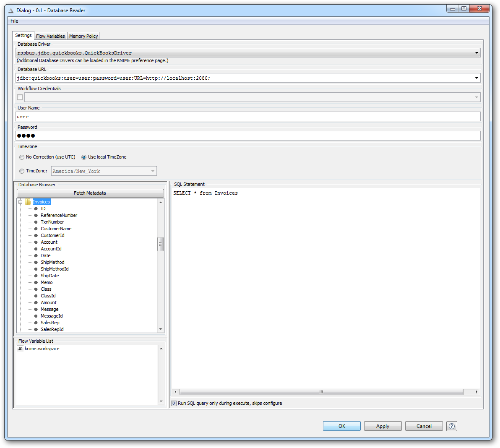Collapse the Invoices tree node
Screen dimensions: 500x448
tap(20, 202)
